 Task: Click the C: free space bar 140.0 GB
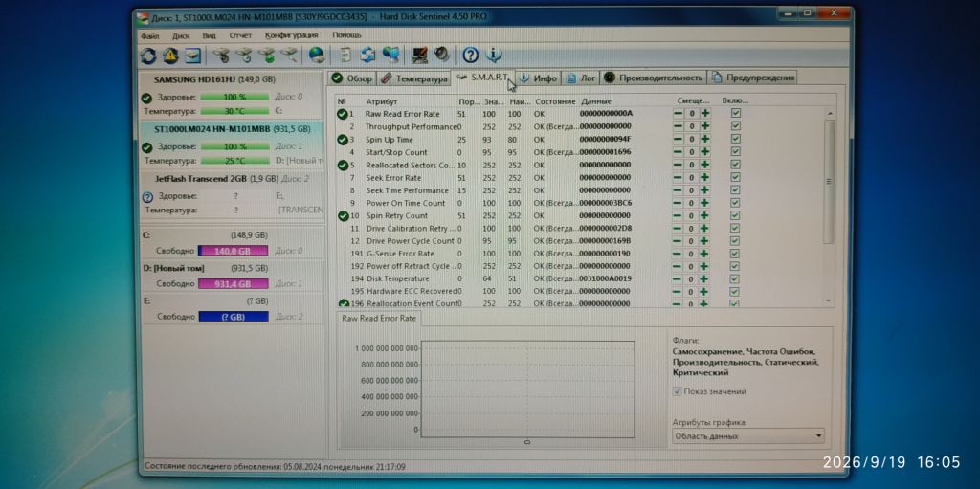[x=234, y=250]
